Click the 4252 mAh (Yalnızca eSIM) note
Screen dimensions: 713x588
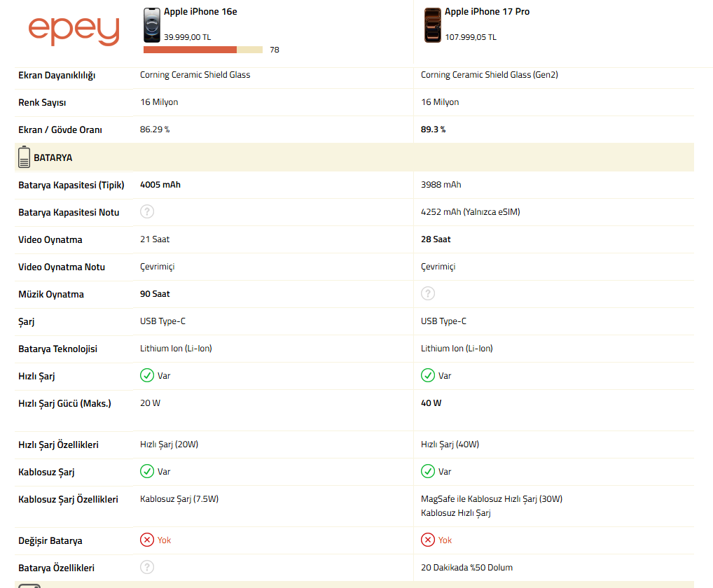coord(470,212)
